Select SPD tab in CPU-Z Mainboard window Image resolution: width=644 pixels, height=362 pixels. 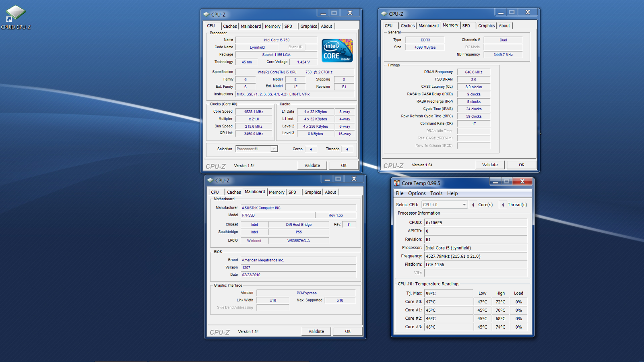coord(292,192)
